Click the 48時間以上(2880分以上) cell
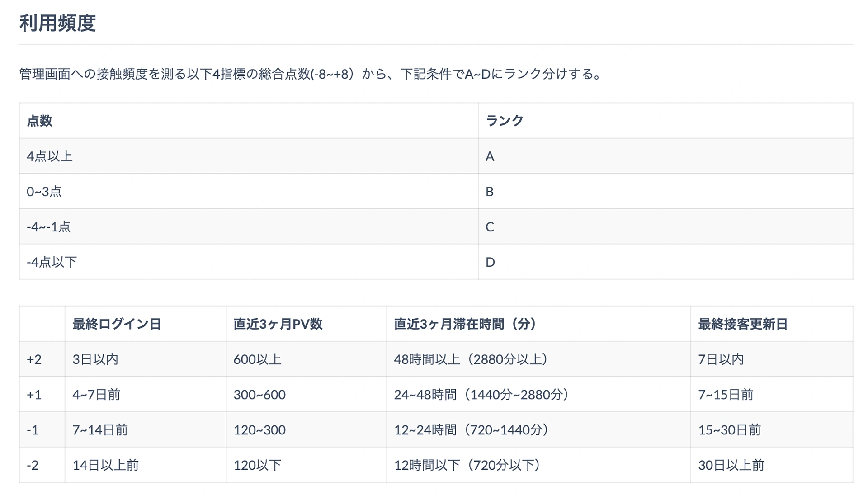 point(538,359)
